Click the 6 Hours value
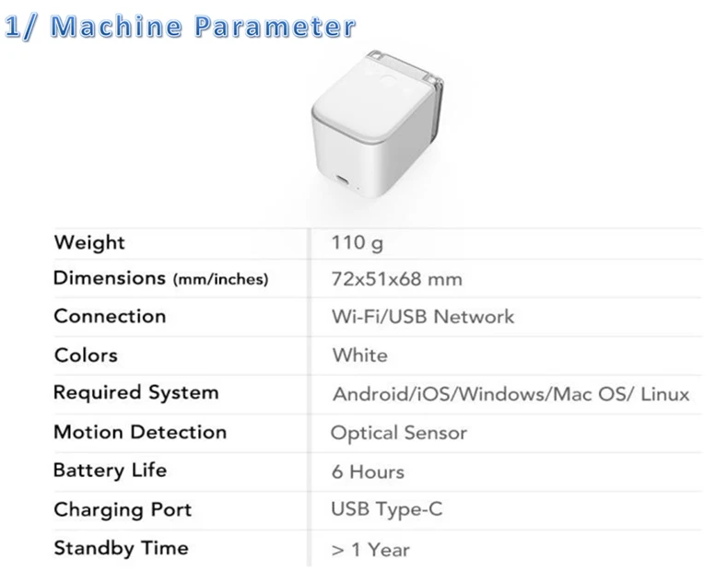This screenshot has width=728, height=583. pos(368,472)
